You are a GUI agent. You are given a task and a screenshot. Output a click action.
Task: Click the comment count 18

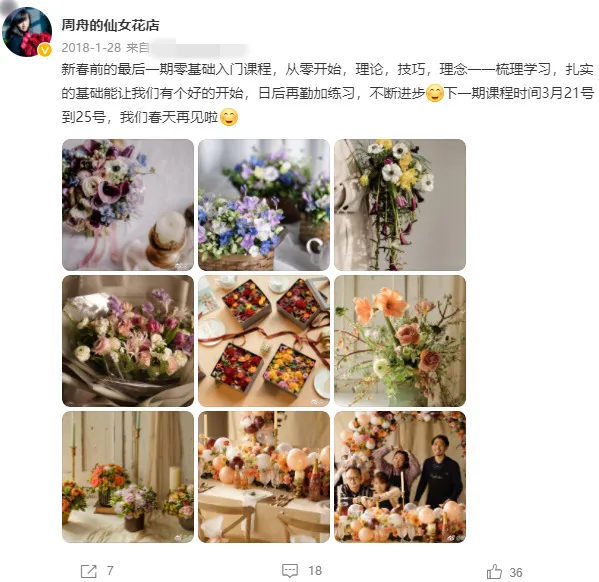coord(315,571)
